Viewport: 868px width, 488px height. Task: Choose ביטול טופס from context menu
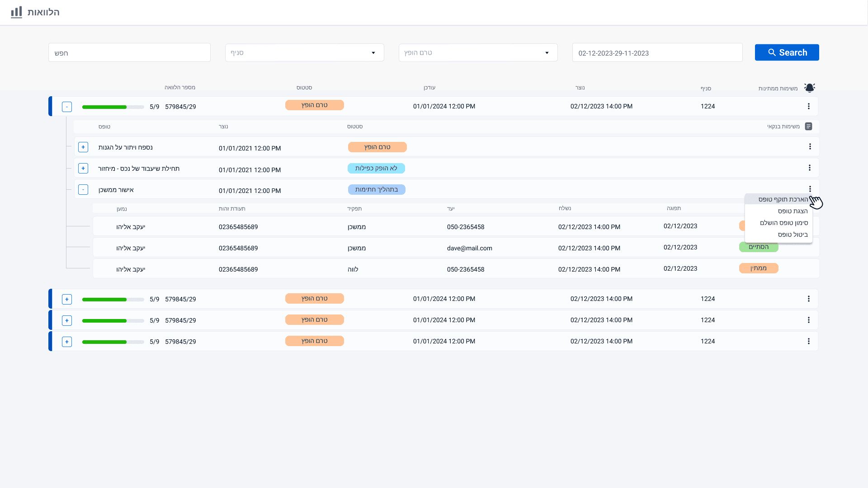click(792, 235)
